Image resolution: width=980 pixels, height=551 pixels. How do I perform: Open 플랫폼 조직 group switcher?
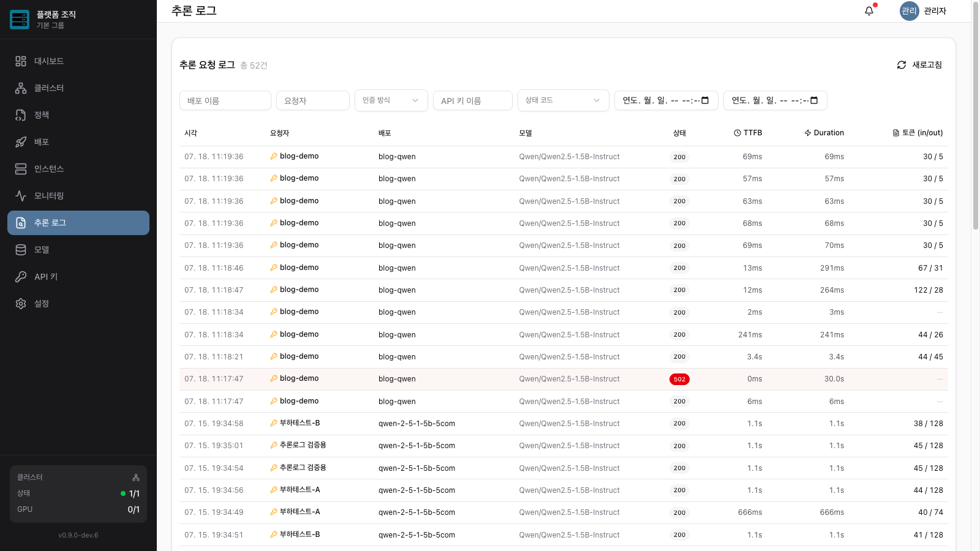pos(78,20)
